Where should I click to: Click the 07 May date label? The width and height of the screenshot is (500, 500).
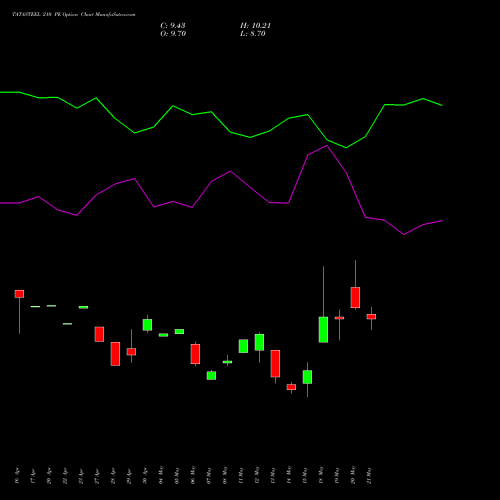pos(209,475)
